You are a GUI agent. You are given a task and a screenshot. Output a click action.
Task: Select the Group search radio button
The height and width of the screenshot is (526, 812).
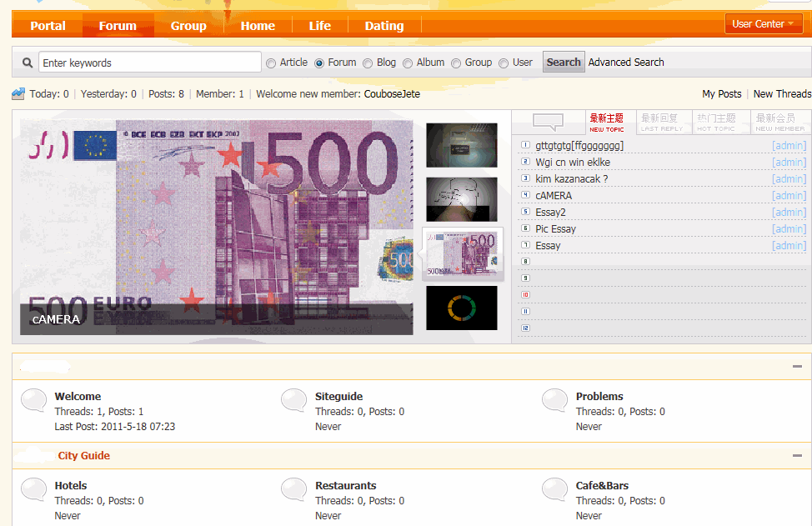pyautogui.click(x=456, y=63)
